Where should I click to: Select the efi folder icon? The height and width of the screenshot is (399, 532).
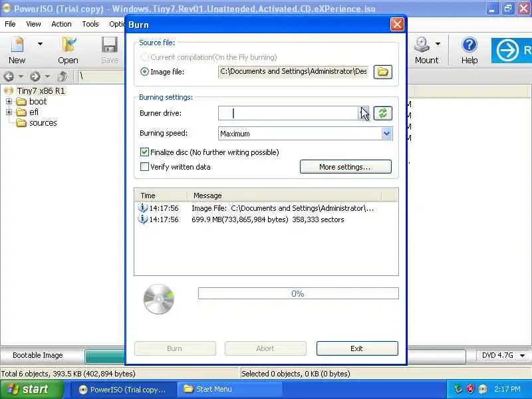tap(21, 112)
